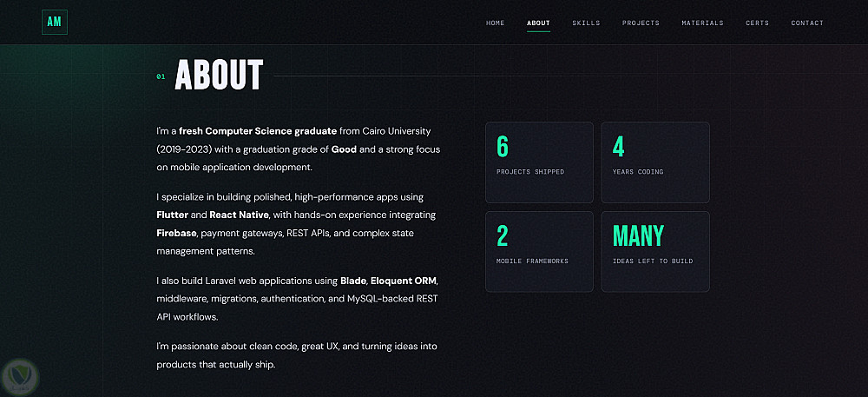The width and height of the screenshot is (868, 397).
Task: Select the About nav item
Action: [x=538, y=23]
